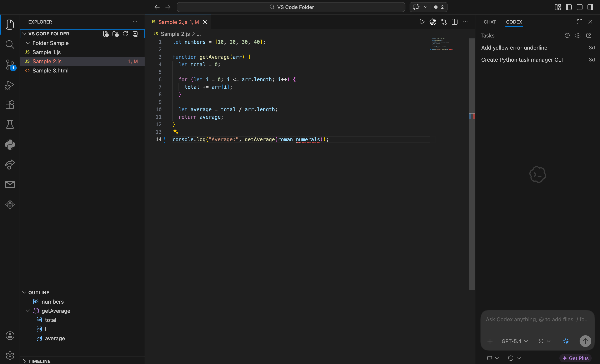Viewport: 600px width, 364px height.
Task: Split the editor to the right
Action: 454,22
